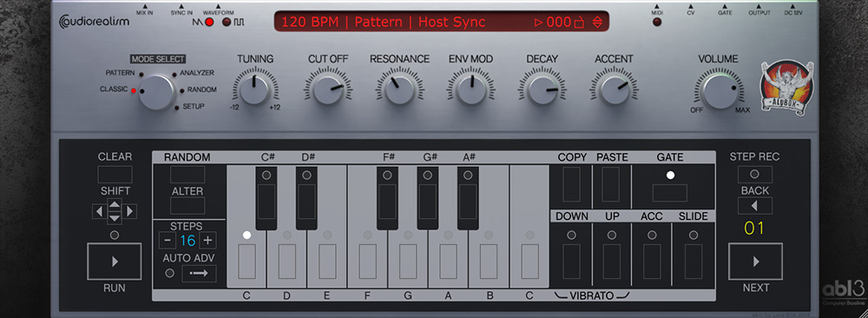The width and height of the screenshot is (868, 318).
Task: Toggle the STEP REC button
Action: coord(754,174)
